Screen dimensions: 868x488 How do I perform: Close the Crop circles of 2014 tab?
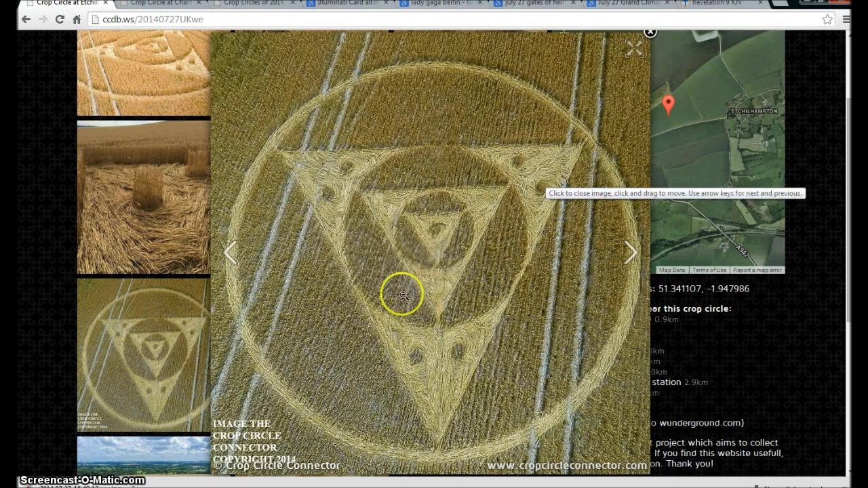[292, 3]
